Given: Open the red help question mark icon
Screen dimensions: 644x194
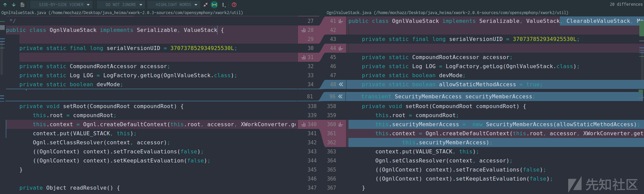Looking at the screenshot, I should [234, 5].
